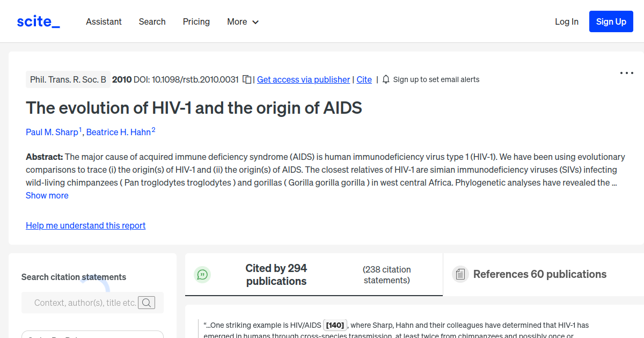Open the Assistant menu item
This screenshot has width=644, height=338.
click(x=104, y=21)
